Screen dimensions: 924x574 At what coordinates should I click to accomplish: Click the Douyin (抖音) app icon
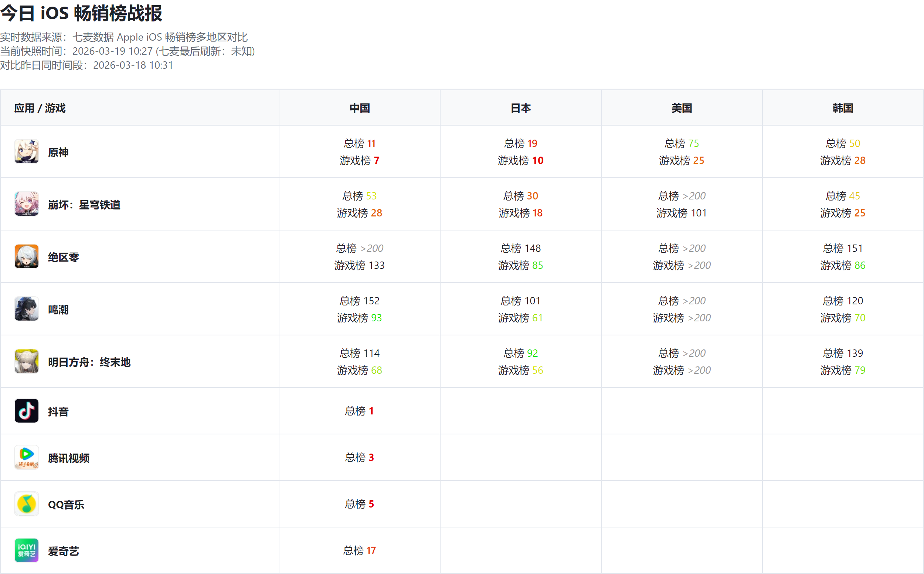point(27,410)
